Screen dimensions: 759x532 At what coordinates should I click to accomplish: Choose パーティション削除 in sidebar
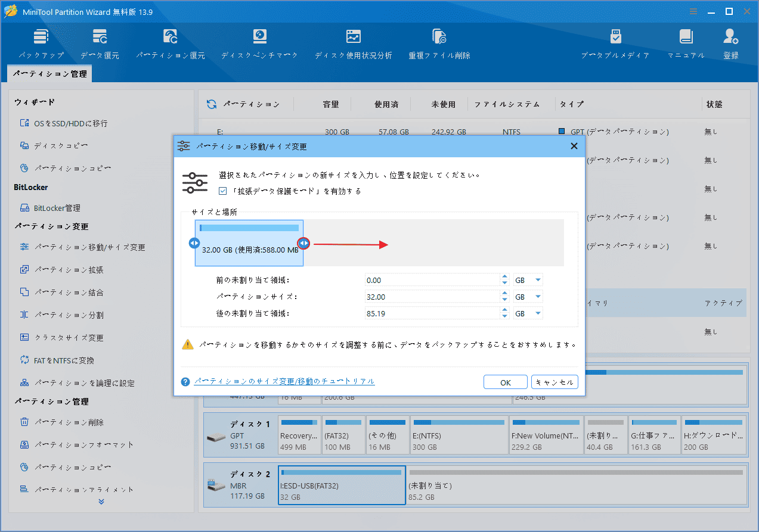(x=61, y=422)
